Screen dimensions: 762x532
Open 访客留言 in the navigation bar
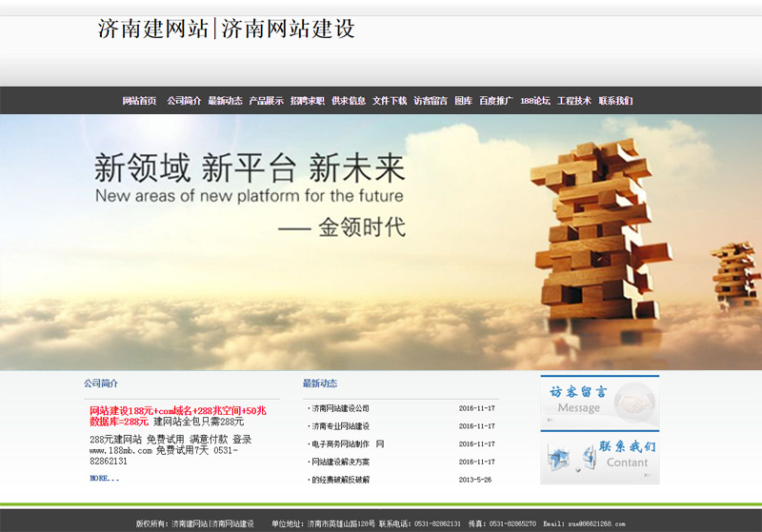click(x=431, y=101)
